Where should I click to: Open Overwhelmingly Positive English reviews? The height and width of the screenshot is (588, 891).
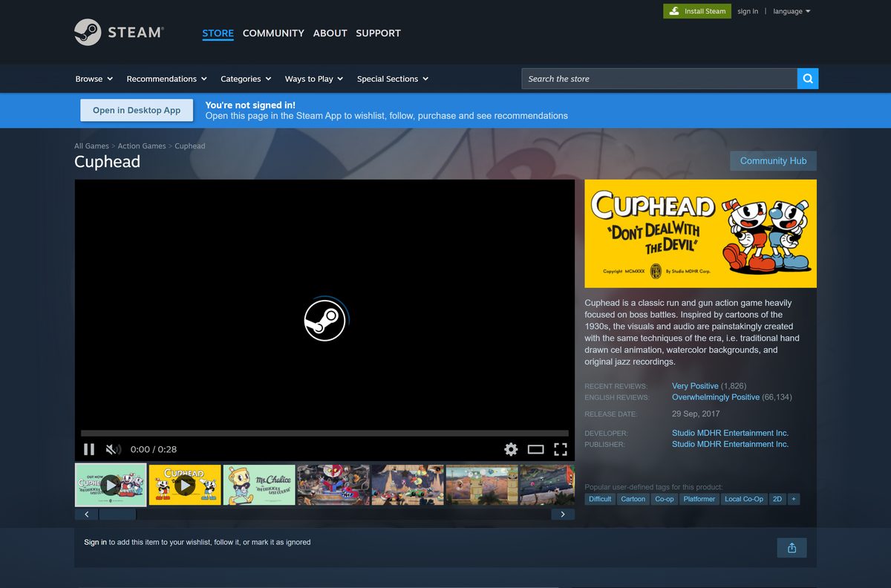pos(716,397)
